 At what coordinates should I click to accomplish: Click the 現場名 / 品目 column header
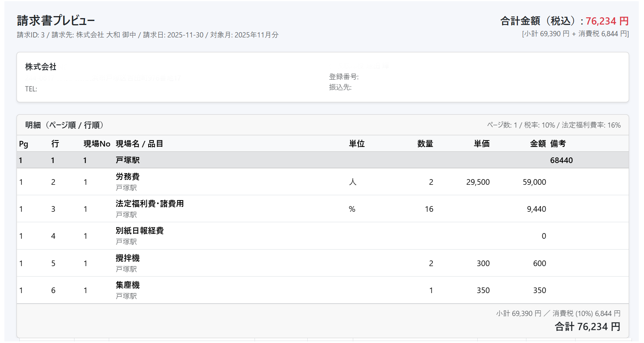(139, 144)
